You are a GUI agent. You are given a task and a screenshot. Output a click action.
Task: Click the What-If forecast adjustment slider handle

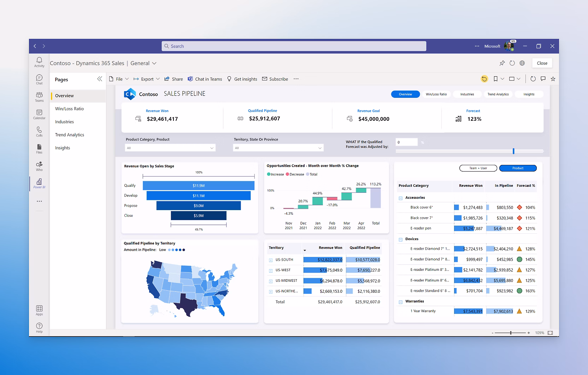(x=513, y=151)
